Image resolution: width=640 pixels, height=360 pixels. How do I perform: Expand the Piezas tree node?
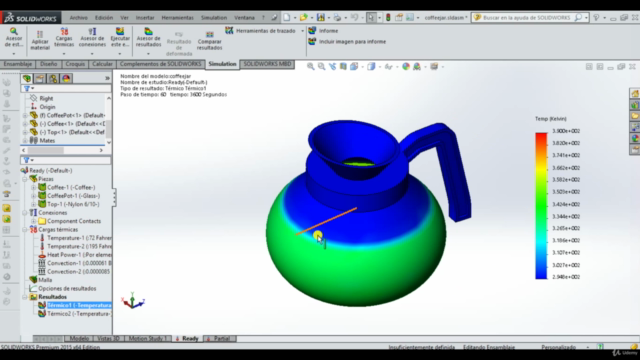pos(25,179)
